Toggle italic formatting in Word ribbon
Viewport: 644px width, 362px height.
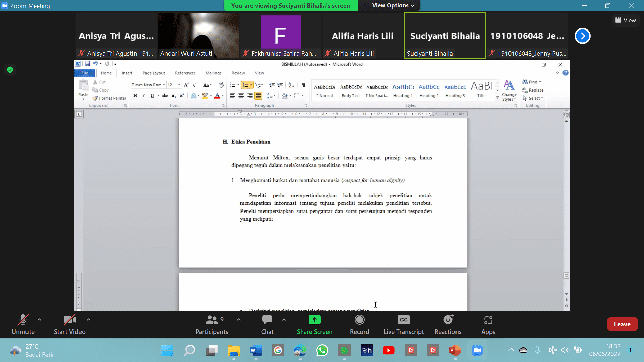pyautogui.click(x=144, y=96)
